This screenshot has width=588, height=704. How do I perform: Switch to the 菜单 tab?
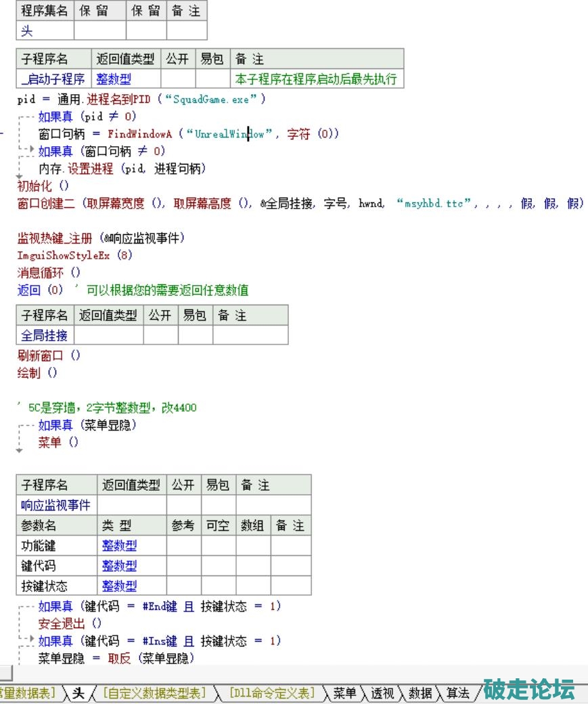point(344,692)
